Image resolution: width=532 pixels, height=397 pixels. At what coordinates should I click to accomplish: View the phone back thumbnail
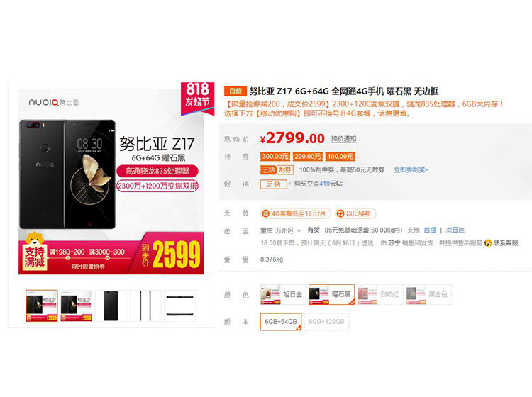(111, 306)
